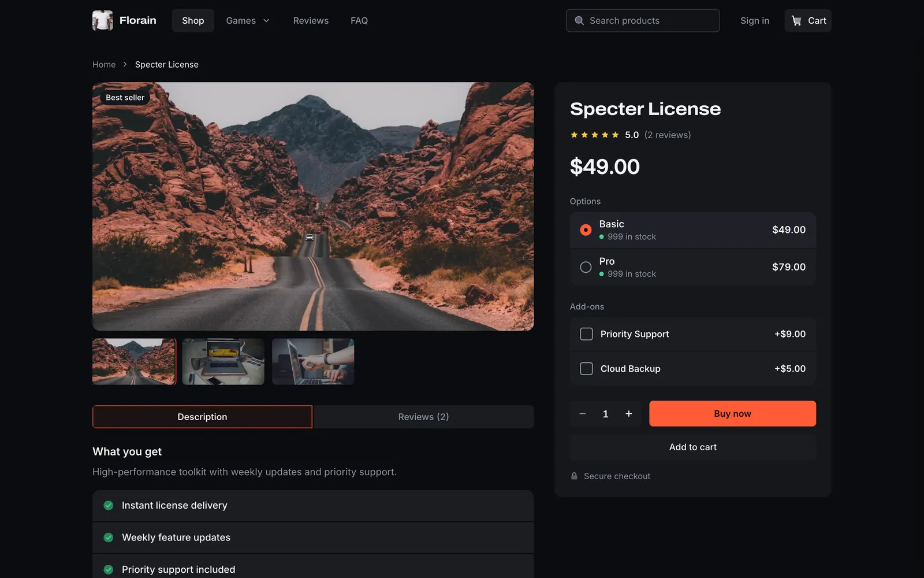Click the Add to cart button
Viewport: 924px width, 578px height.
(x=693, y=447)
